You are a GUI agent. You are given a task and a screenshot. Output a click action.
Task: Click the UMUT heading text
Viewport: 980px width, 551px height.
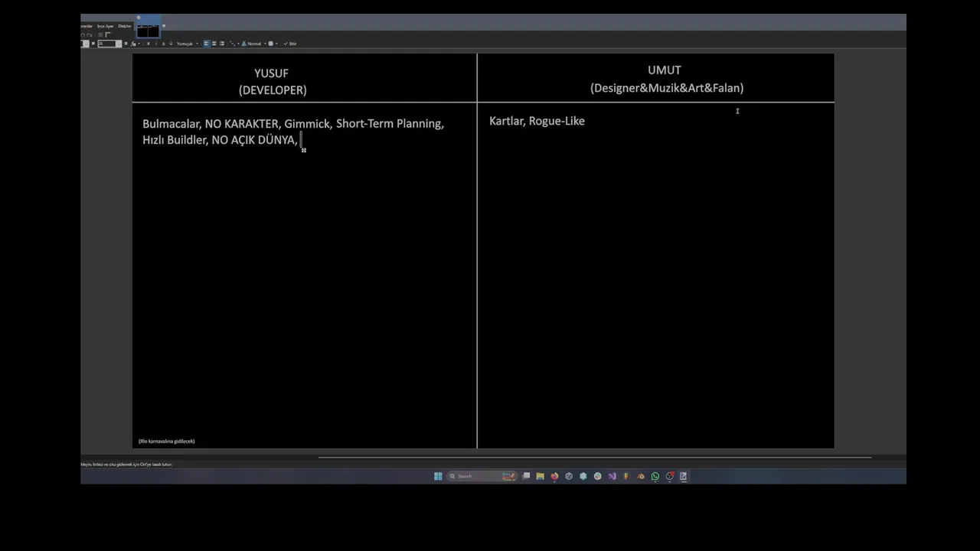tap(664, 70)
